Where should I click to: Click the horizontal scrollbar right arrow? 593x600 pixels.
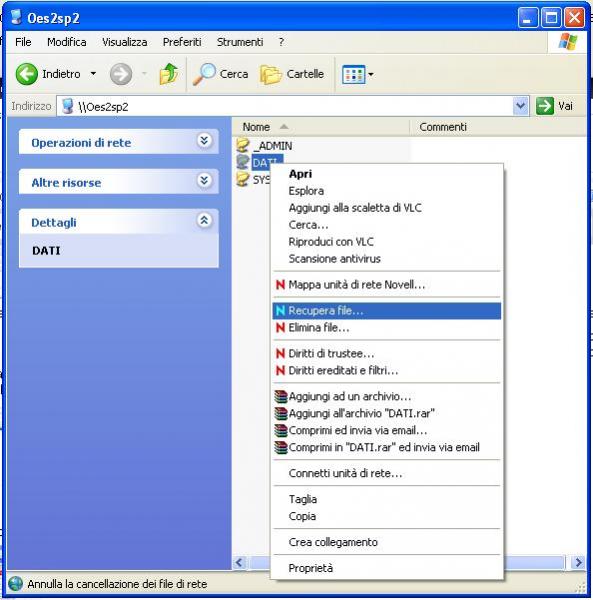(578, 562)
